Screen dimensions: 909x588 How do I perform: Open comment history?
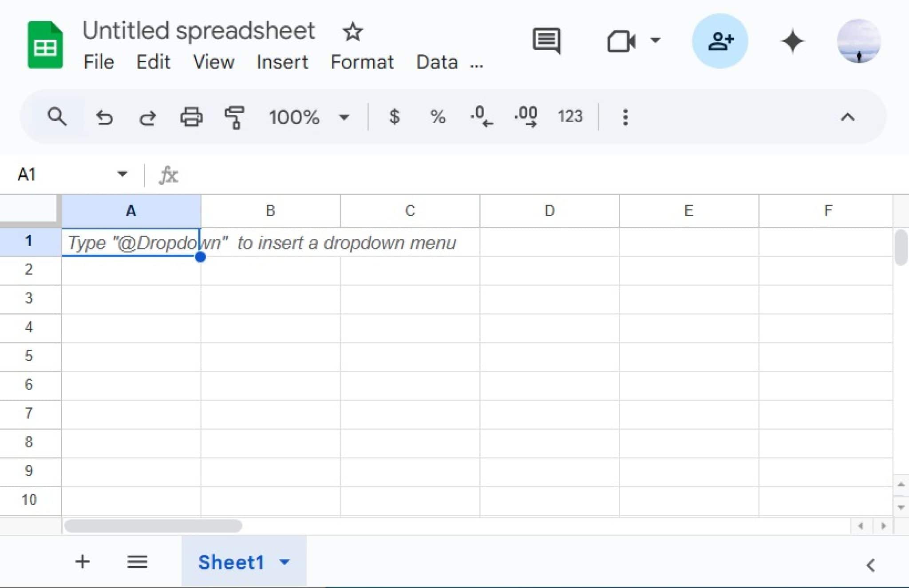click(546, 41)
